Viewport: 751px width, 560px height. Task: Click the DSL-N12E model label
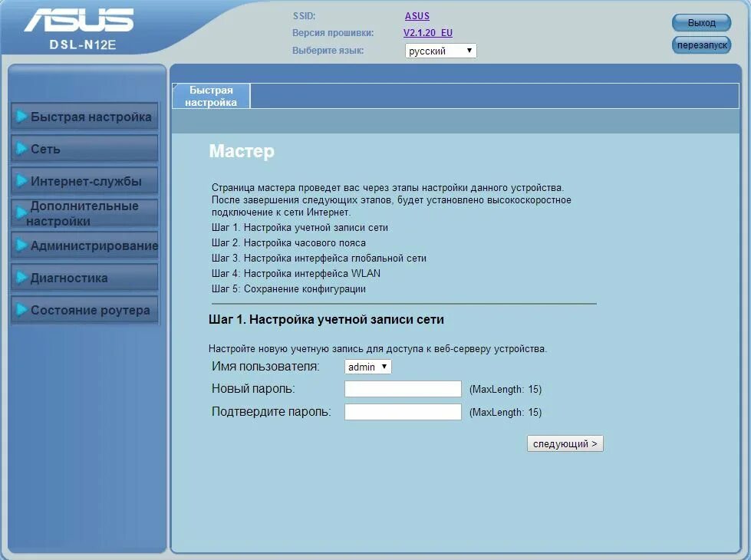point(82,45)
